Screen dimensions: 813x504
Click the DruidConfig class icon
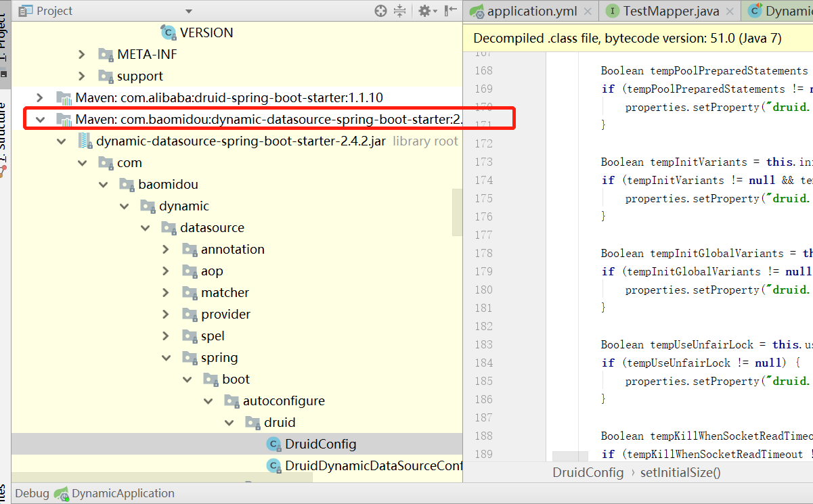(273, 444)
